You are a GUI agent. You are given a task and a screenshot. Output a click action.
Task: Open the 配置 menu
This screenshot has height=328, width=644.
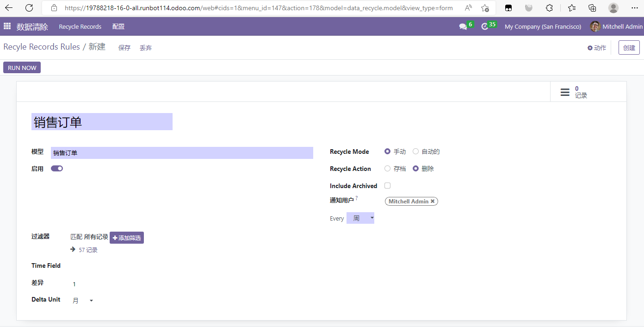click(x=118, y=27)
